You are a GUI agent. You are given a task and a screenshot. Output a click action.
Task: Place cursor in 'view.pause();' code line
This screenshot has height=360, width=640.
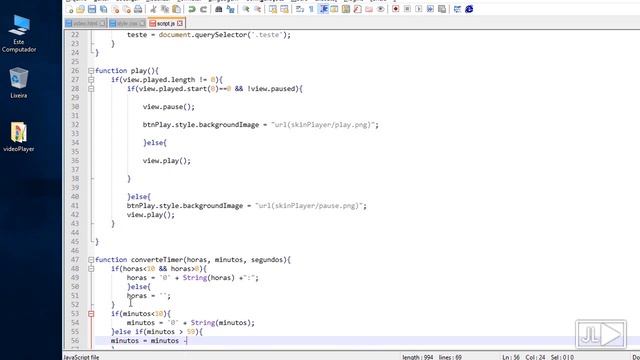pos(169,107)
